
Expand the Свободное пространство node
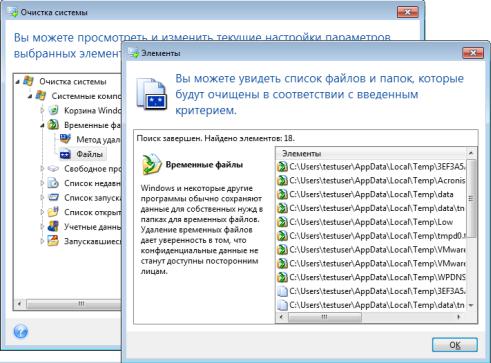click(42, 168)
